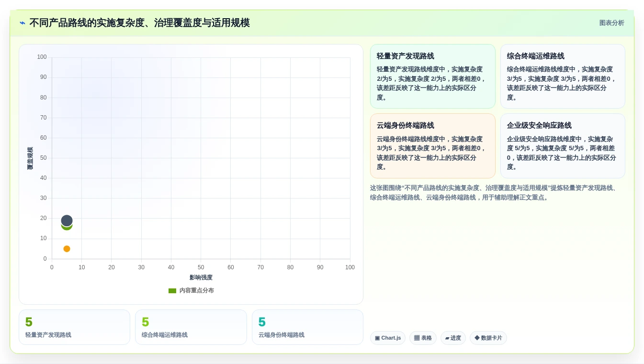Click the 影响强度 x-axis label
The width and height of the screenshot is (644, 364).
coord(201,277)
